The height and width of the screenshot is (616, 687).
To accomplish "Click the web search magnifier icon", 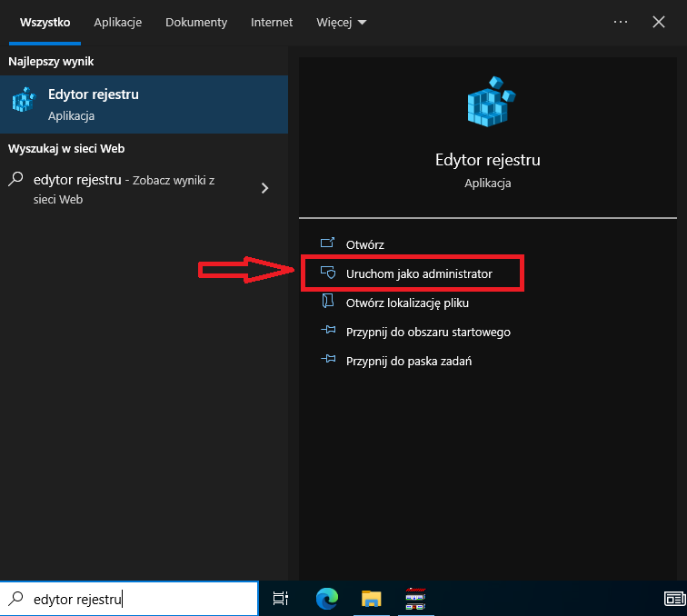I will [16, 180].
